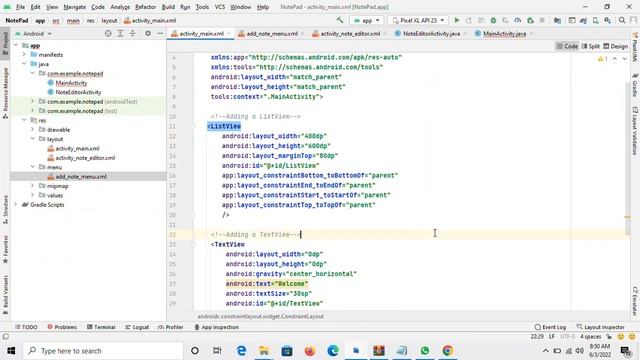The width and height of the screenshot is (640, 360).
Task: Click the editor vertical scrollbar
Action: (627, 159)
